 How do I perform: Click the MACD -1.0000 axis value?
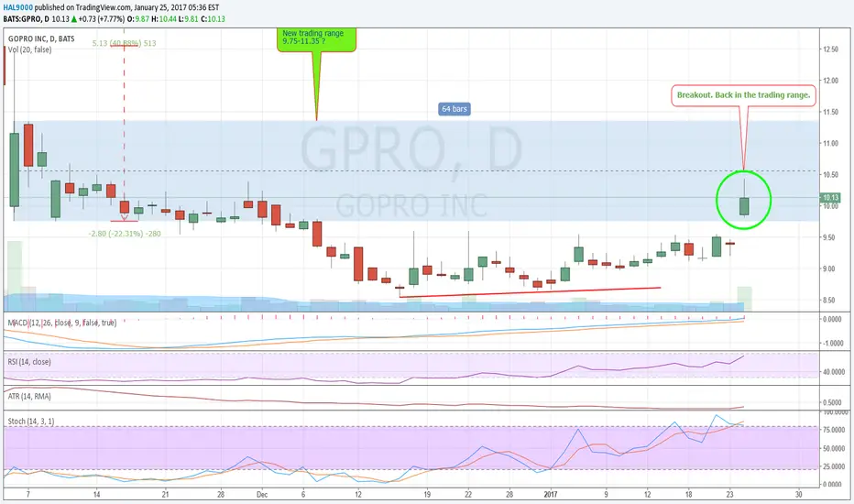(833, 344)
